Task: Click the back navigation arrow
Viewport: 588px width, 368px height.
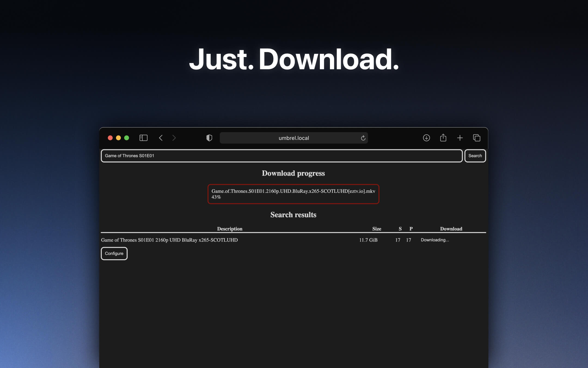Action: point(161,138)
